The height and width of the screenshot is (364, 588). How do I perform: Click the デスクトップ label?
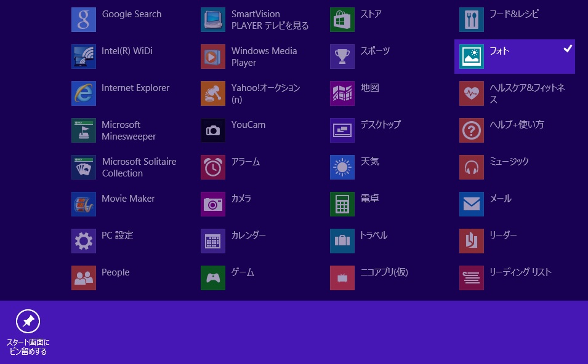click(381, 124)
